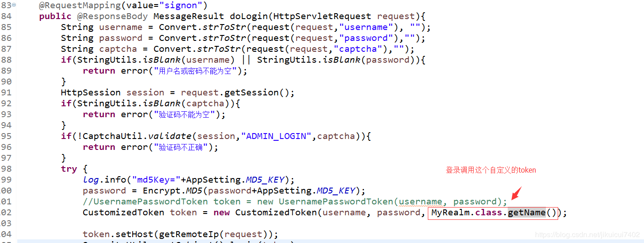Click line number 98 beside try
Viewport: 644px width, 243px height.
pyautogui.click(x=6, y=169)
